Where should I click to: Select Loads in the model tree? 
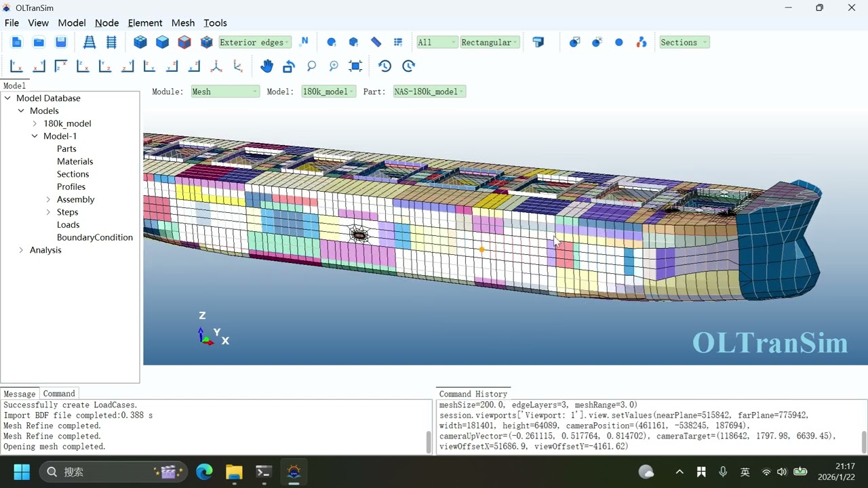[x=68, y=225]
